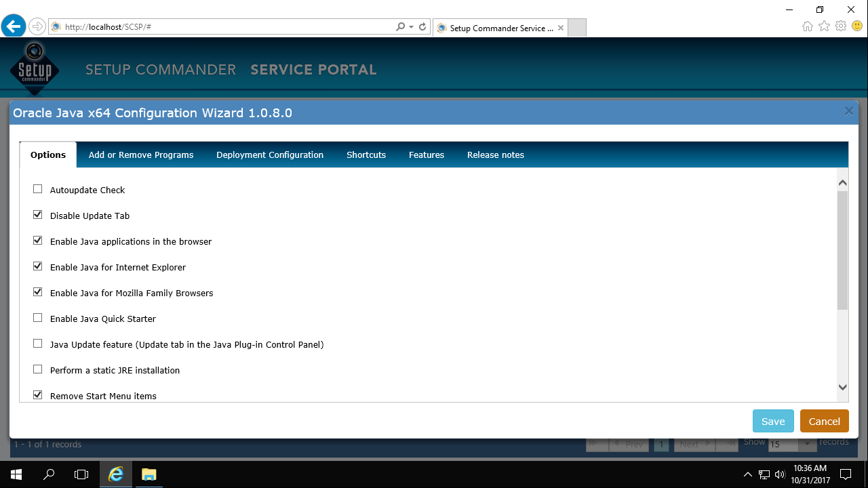
Task: Check Perform a static JRE installation
Action: click(x=38, y=369)
